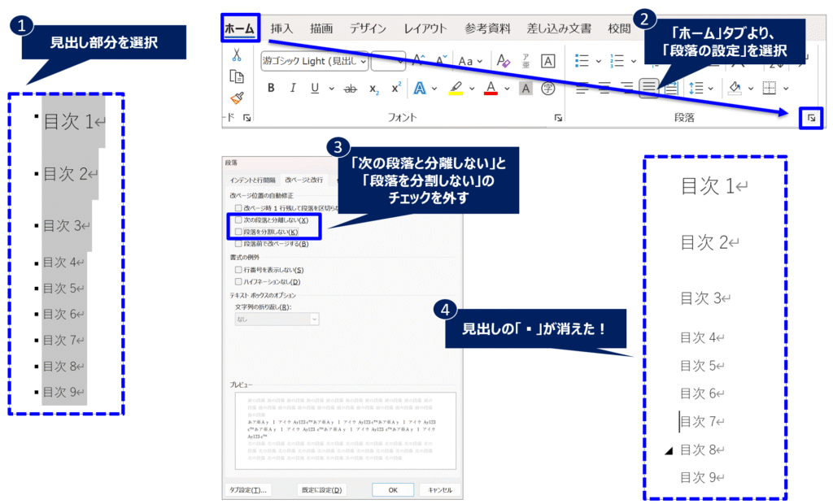
Task: Uncheck 段落を分割しない(K) checkbox
Action: (238, 232)
